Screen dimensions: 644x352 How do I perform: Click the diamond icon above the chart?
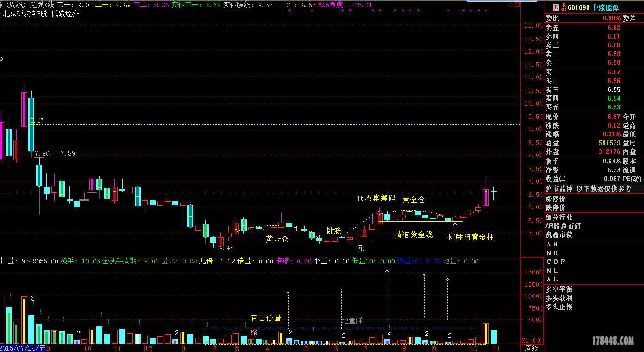(511, 5)
